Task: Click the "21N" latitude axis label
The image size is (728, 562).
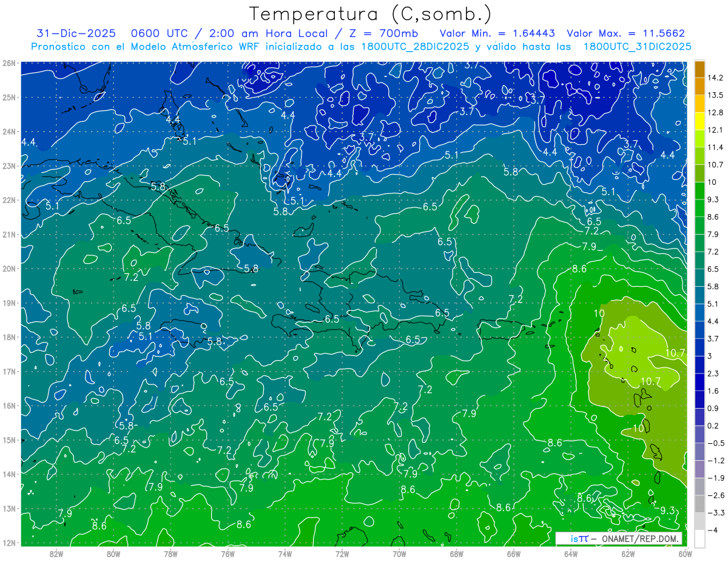Action: 9,234
